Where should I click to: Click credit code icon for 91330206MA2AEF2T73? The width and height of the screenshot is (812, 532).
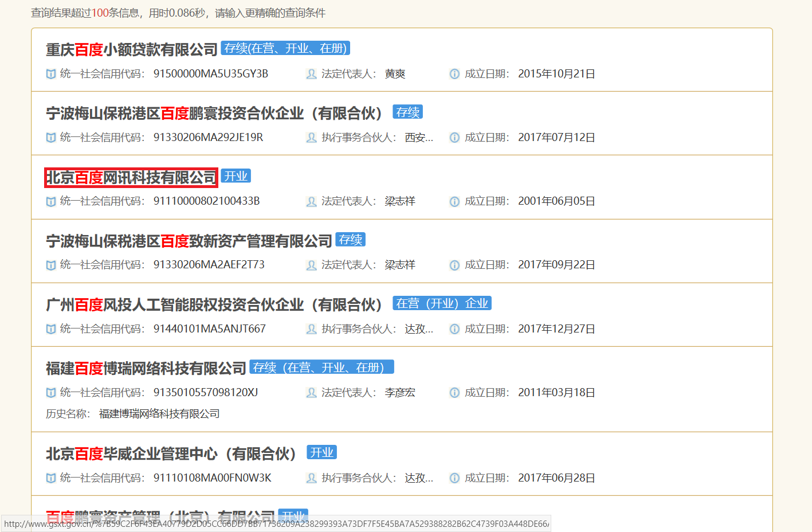tap(51, 265)
